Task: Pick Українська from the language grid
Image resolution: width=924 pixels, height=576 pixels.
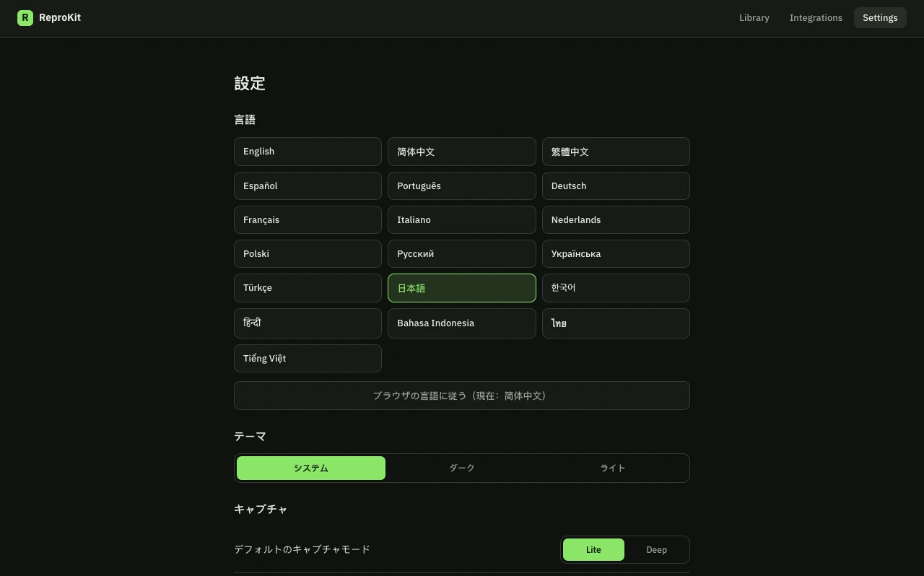Action: click(x=616, y=254)
